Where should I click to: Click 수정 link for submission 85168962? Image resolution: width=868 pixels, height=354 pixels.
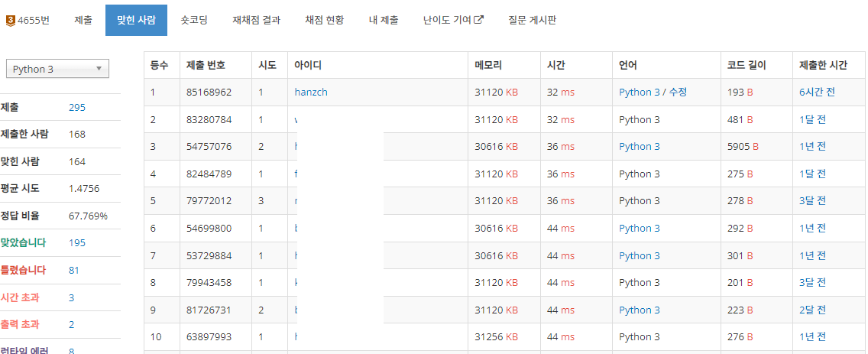679,93
